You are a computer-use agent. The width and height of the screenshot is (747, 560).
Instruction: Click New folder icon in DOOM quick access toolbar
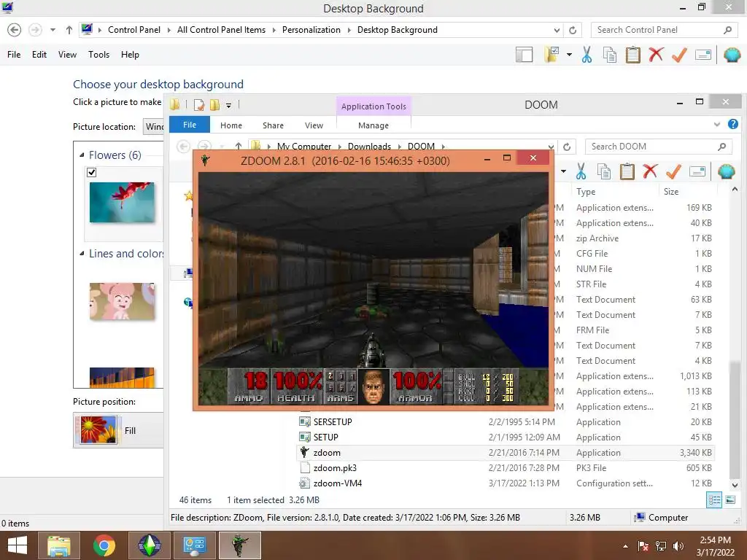[x=215, y=105]
